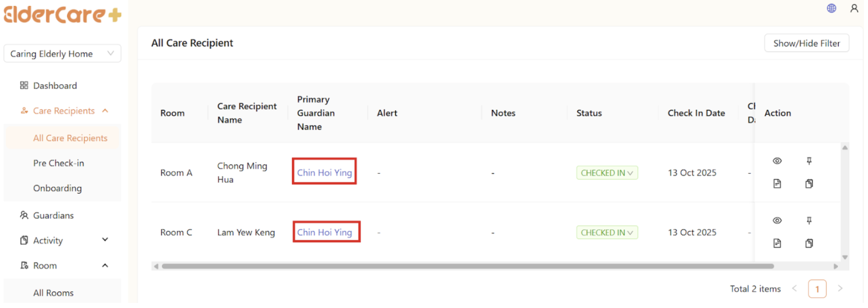The width and height of the screenshot is (868, 308).
Task: Click the copy icon for Room A
Action: pos(809,183)
